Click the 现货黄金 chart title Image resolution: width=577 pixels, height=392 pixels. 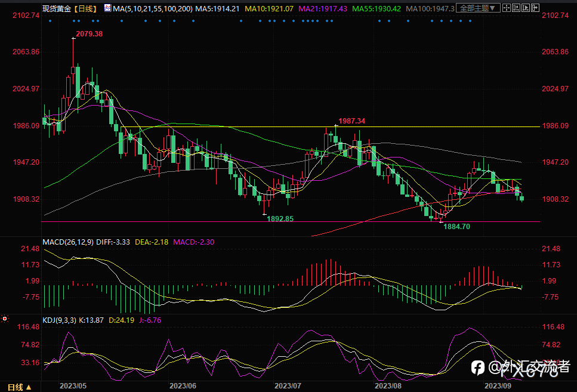(57, 8)
